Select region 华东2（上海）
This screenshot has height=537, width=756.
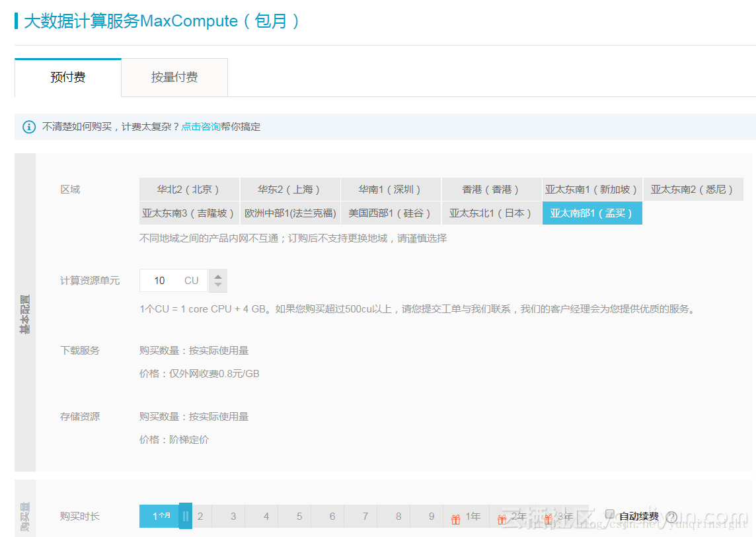tap(290, 189)
